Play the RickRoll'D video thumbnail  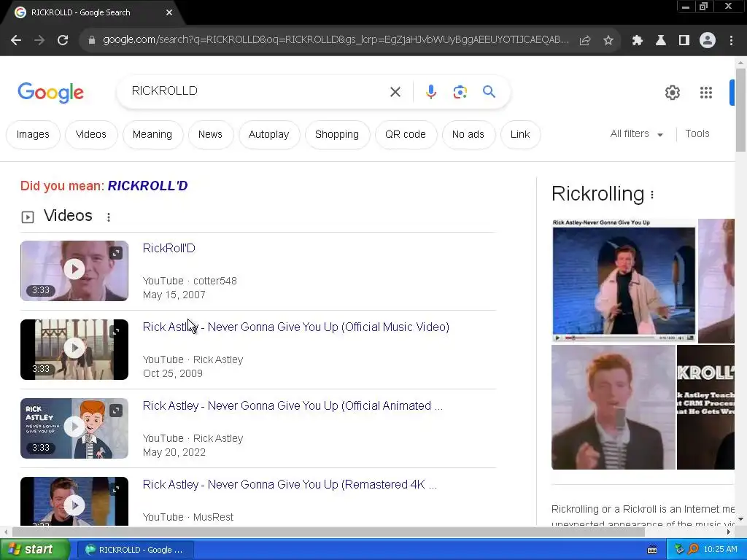point(74,271)
